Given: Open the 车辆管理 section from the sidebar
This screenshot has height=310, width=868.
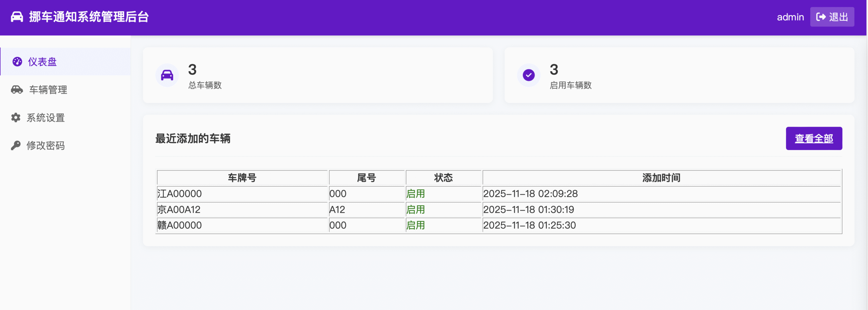Looking at the screenshot, I should (47, 90).
